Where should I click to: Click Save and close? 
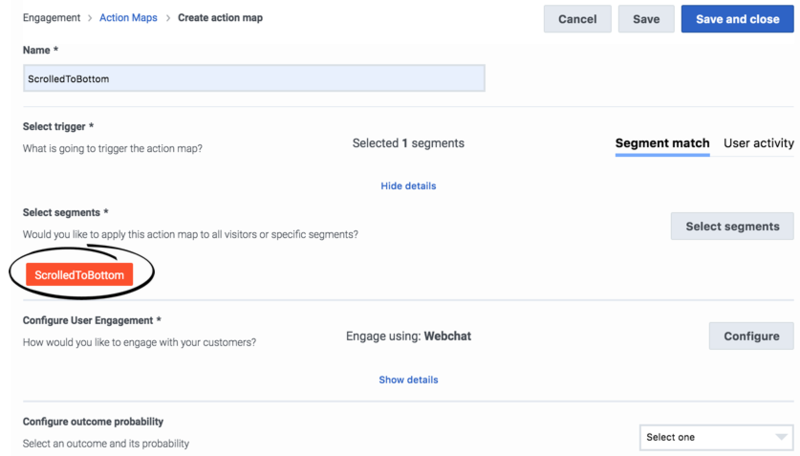737,19
